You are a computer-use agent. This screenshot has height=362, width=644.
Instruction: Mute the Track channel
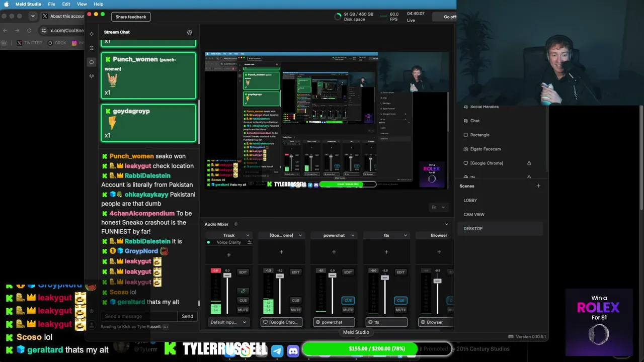[243, 310]
